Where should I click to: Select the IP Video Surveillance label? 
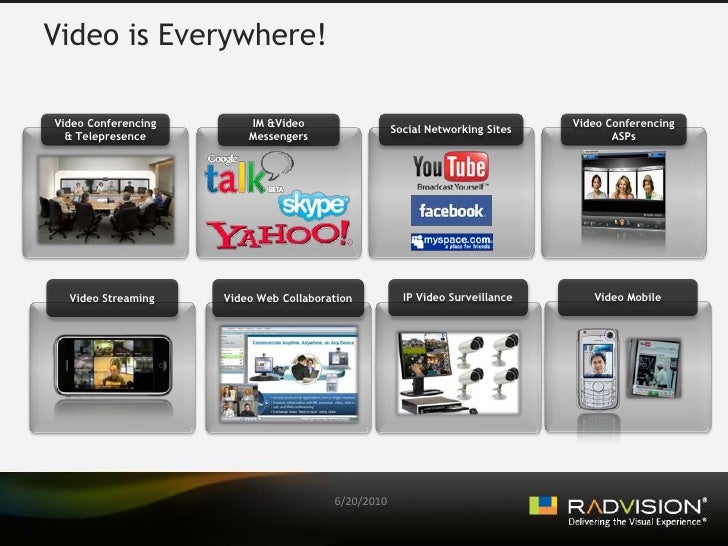458,297
